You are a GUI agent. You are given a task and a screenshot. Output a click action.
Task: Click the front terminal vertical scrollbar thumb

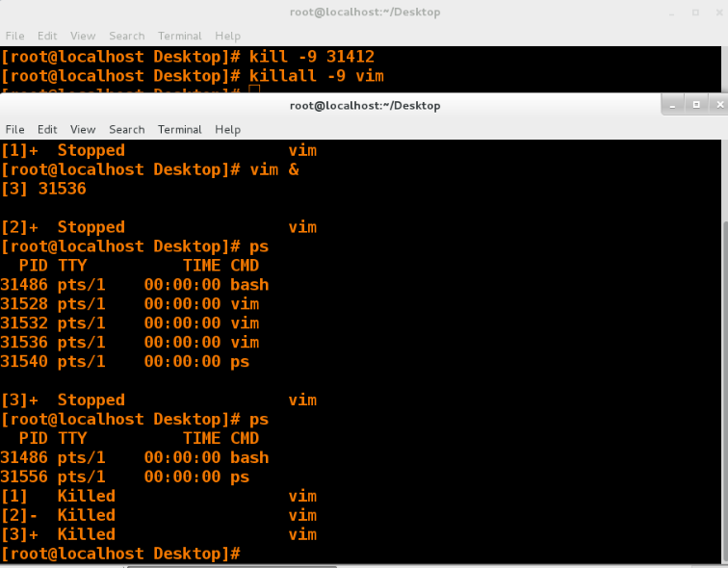point(725,392)
